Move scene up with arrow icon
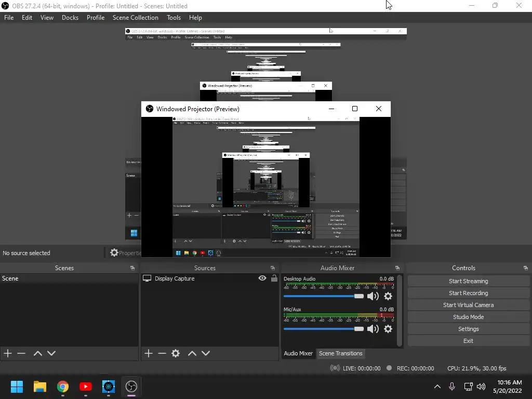Image resolution: width=532 pixels, height=399 pixels. tap(37, 353)
